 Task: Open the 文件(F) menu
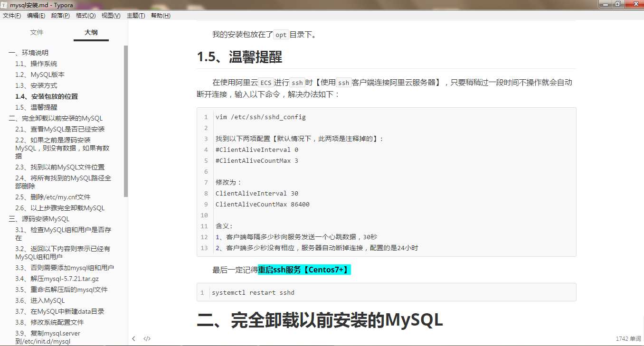pyautogui.click(x=12, y=15)
